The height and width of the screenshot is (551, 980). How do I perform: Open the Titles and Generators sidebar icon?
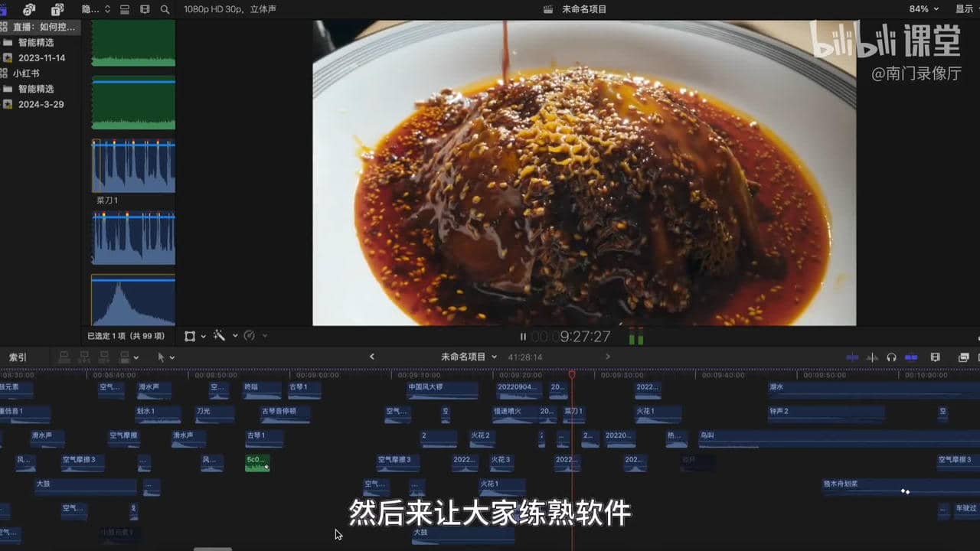pos(56,10)
